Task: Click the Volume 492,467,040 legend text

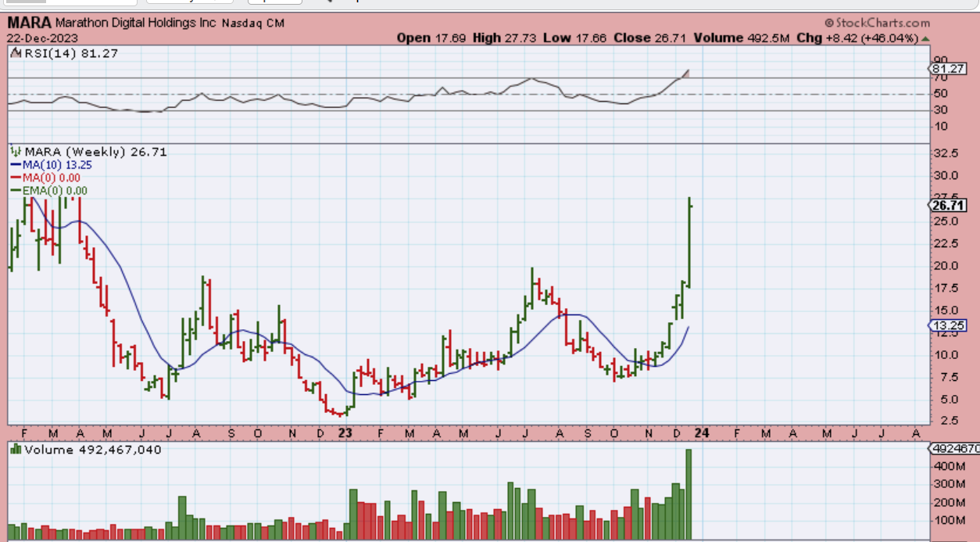Action: click(x=93, y=449)
